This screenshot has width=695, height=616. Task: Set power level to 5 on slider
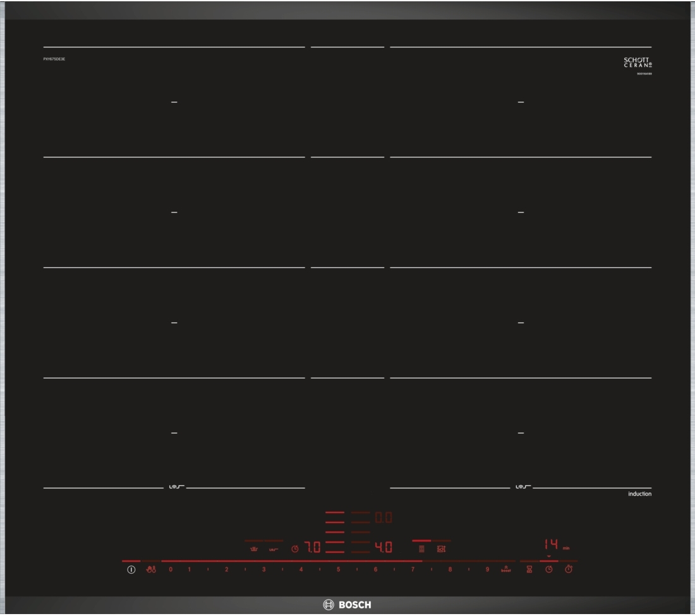click(338, 570)
